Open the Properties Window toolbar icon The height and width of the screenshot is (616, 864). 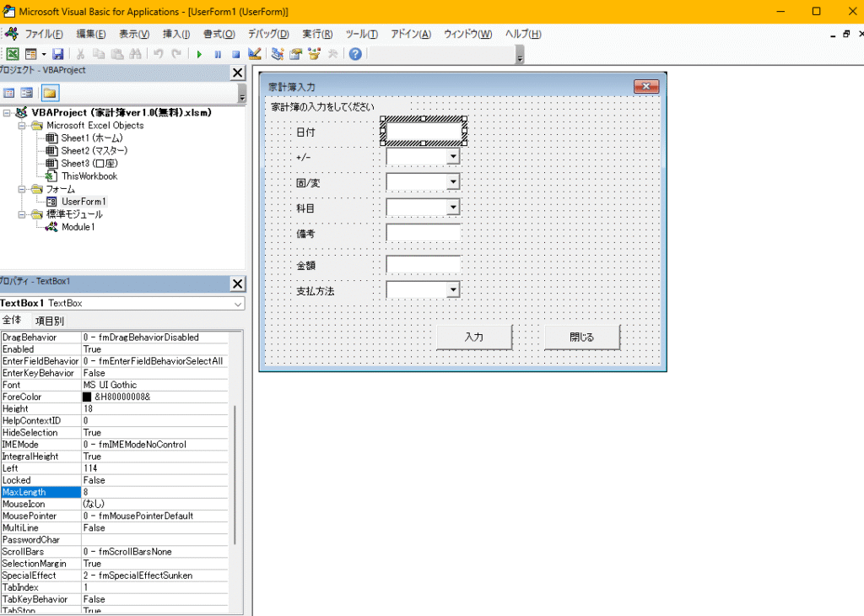point(296,54)
